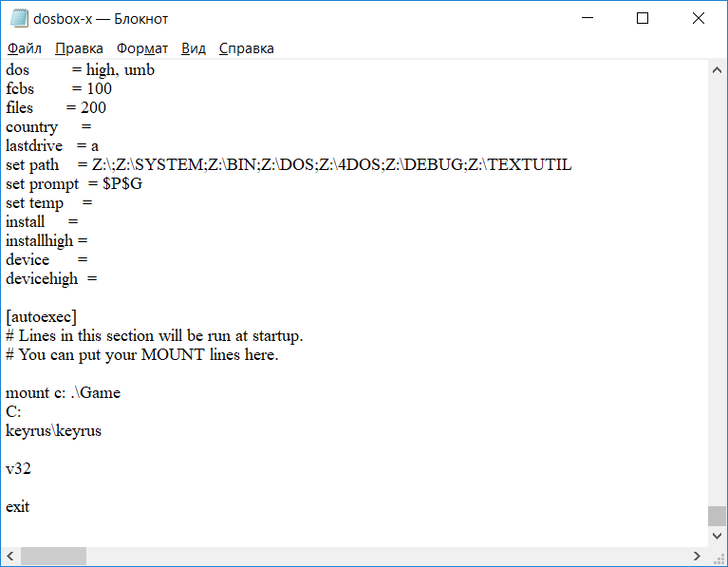
Task: Click the 'installhigh =' line
Action: [47, 241]
